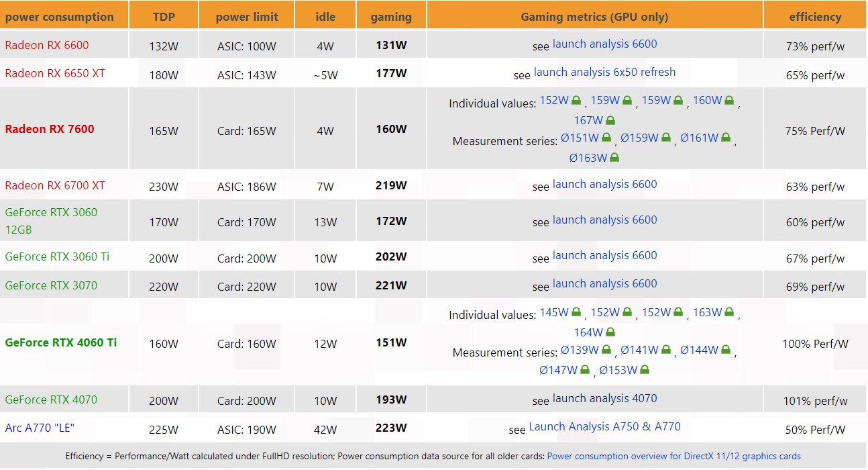Select the 'GeForce RTX 3070' card name
Image resolution: width=868 pixels, height=470 pixels.
click(x=51, y=286)
